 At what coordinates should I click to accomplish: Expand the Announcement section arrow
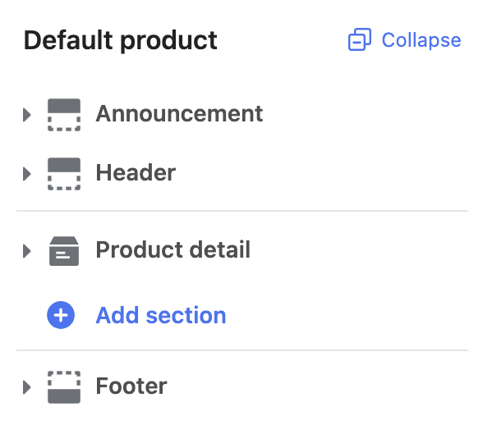pyautogui.click(x=27, y=115)
